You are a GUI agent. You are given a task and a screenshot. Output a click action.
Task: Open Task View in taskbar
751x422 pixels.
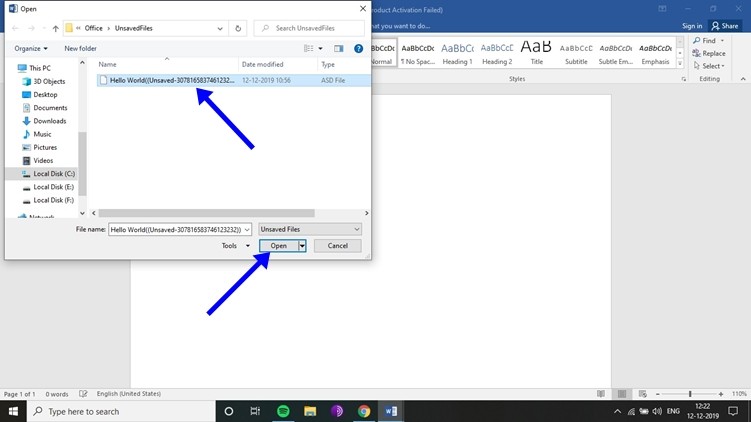tap(255, 411)
